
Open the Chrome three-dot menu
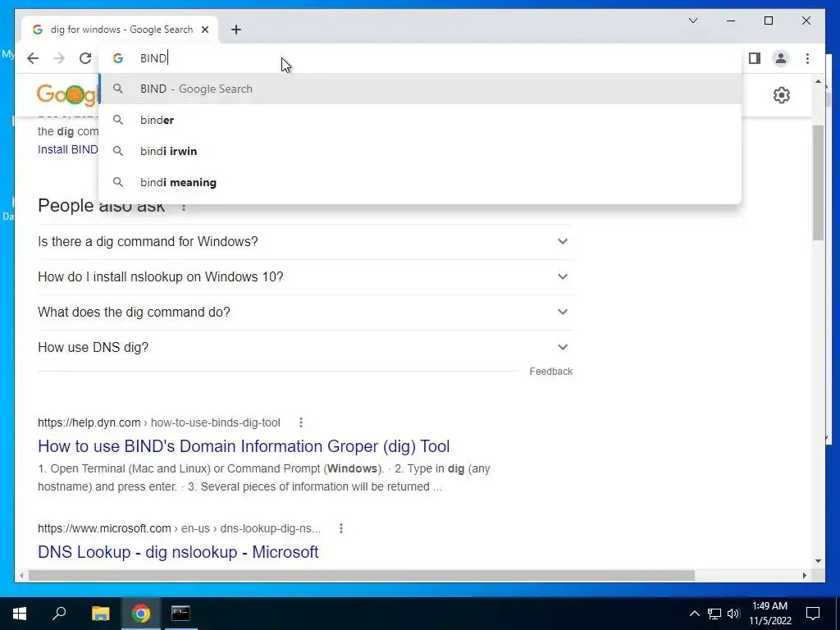807,58
